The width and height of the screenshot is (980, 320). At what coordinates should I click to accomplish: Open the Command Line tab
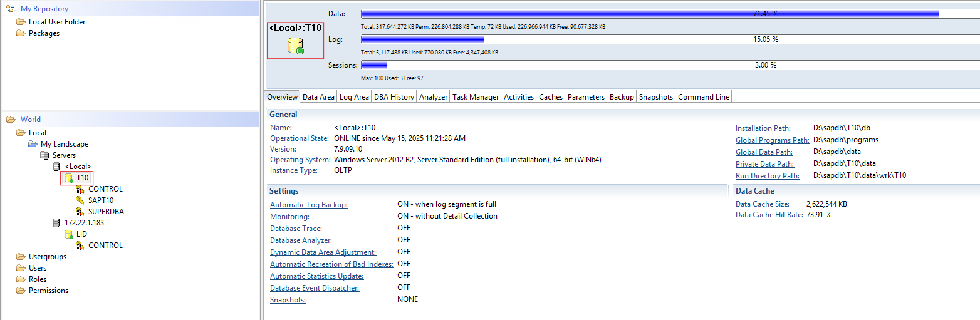pos(704,97)
